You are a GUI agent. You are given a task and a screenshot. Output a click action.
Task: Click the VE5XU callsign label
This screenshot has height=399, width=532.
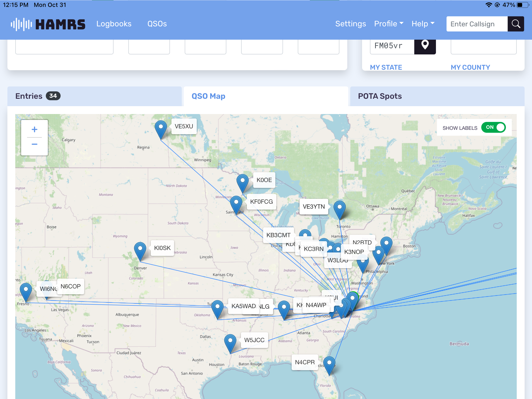tap(184, 126)
